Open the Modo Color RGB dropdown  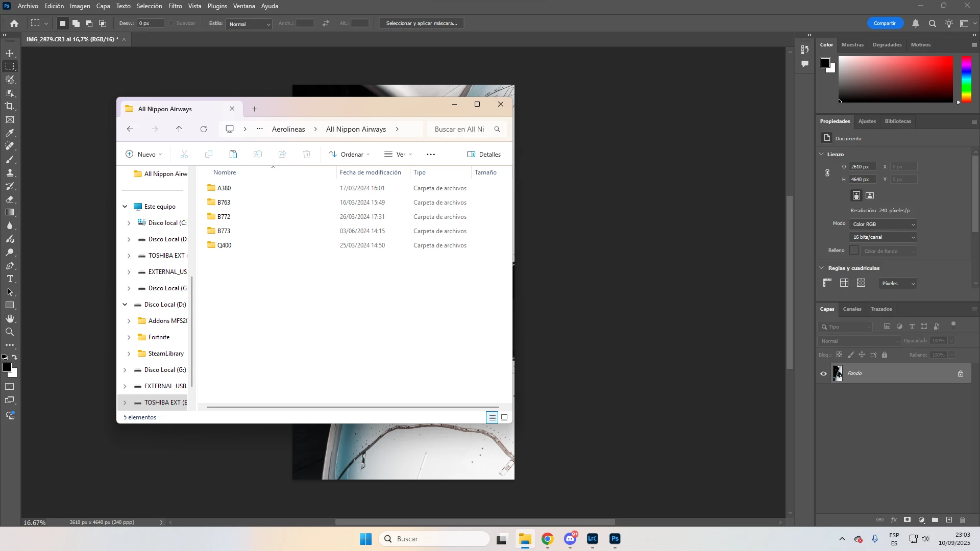point(883,224)
